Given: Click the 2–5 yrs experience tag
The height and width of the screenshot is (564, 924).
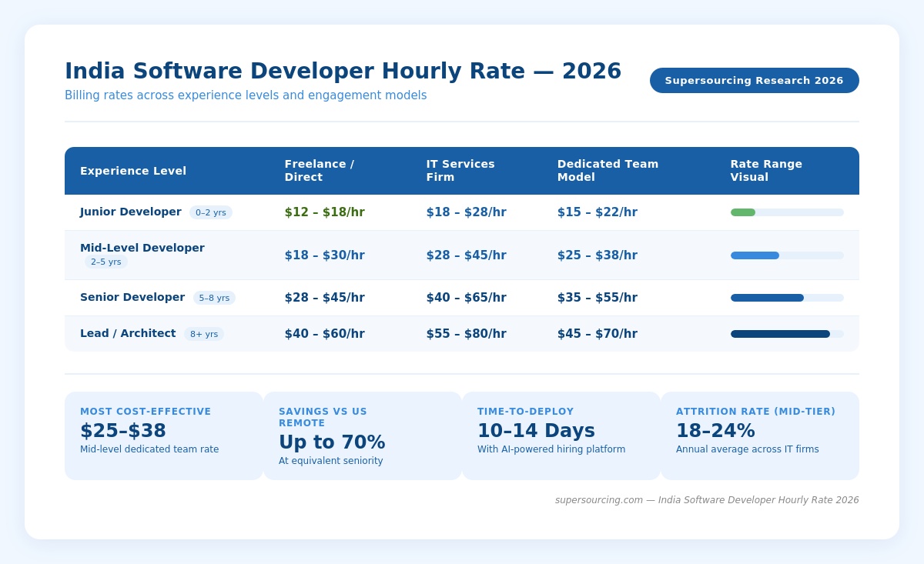Looking at the screenshot, I should pos(106,262).
